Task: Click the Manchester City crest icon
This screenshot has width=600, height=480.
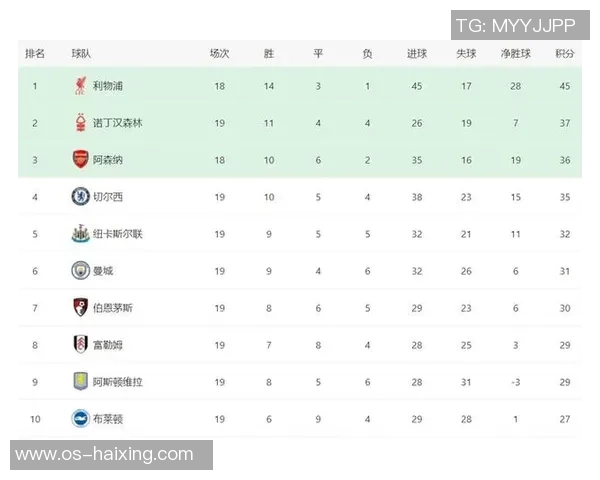Action: tap(80, 271)
